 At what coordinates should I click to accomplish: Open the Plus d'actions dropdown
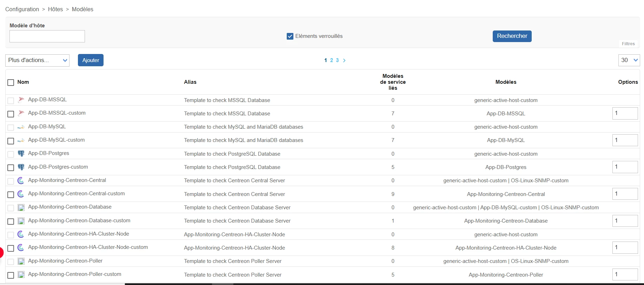[x=37, y=60]
